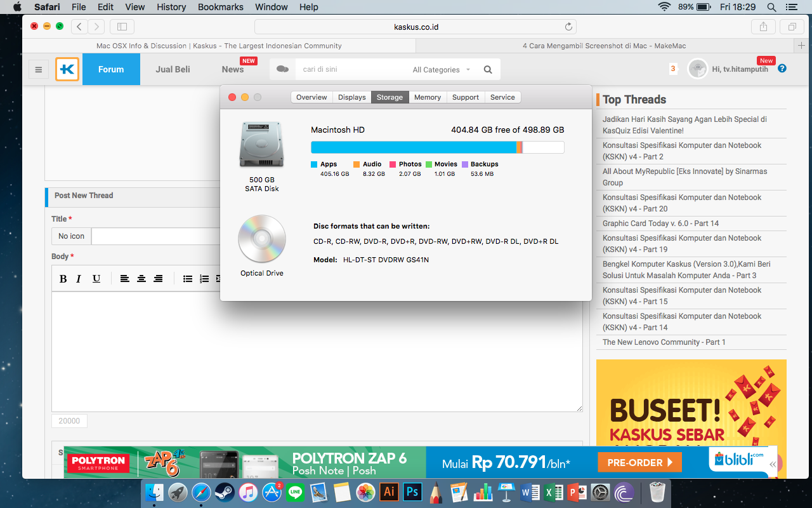Open the hamburger menu on Kaskus

pos(39,70)
